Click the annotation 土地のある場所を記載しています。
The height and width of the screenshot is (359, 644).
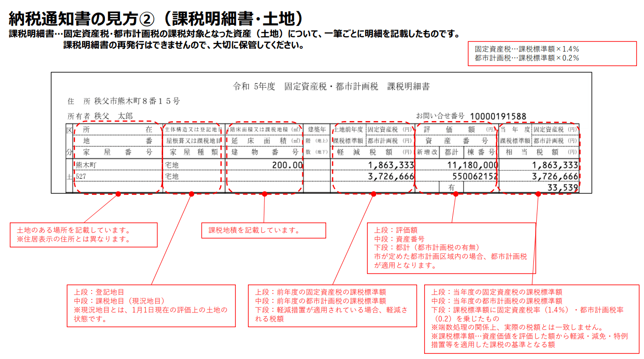click(73, 230)
